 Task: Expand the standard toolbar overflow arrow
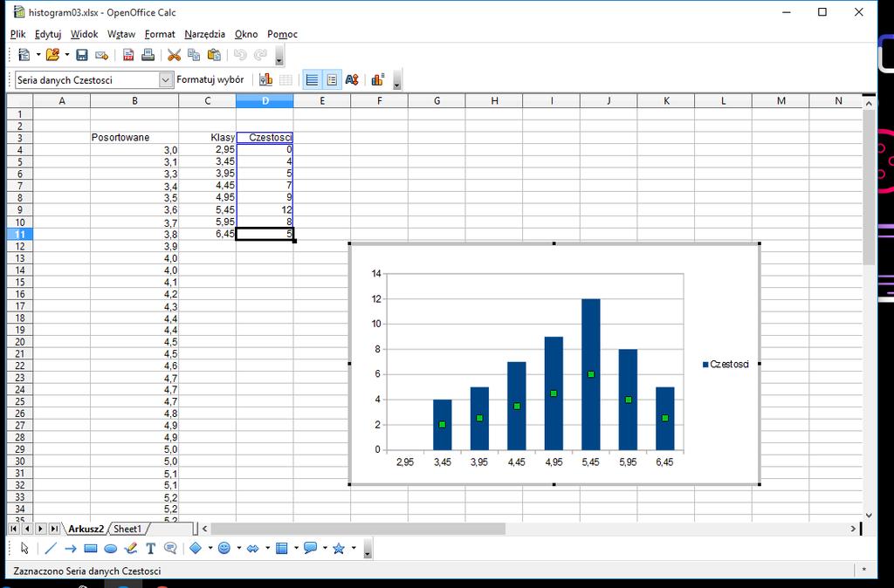click(279, 56)
